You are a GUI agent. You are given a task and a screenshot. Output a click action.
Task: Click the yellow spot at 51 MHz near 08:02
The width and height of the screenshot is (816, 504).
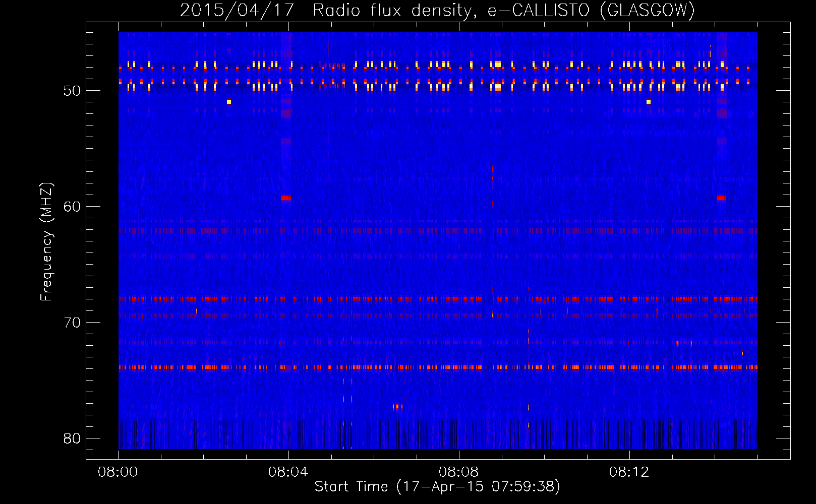click(x=229, y=102)
